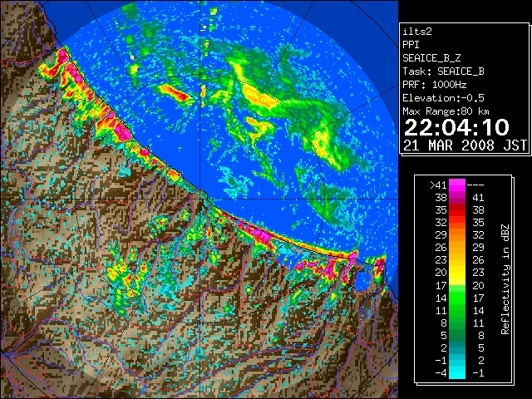This screenshot has width=532, height=399.
Task: Click the magenta '>41' legend swatch
Action: (457, 185)
